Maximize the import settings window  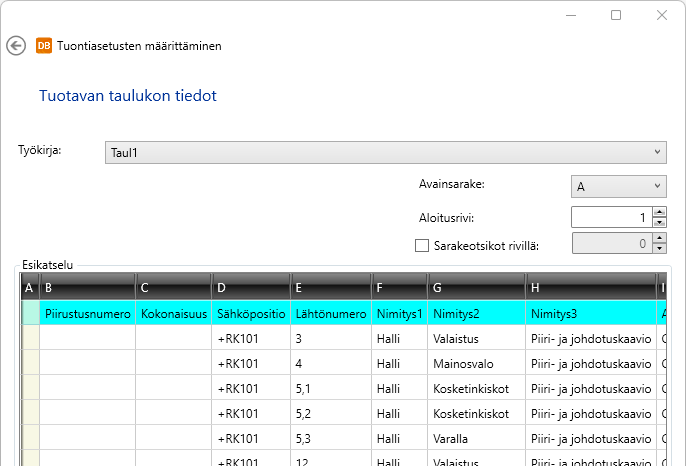pos(616,15)
